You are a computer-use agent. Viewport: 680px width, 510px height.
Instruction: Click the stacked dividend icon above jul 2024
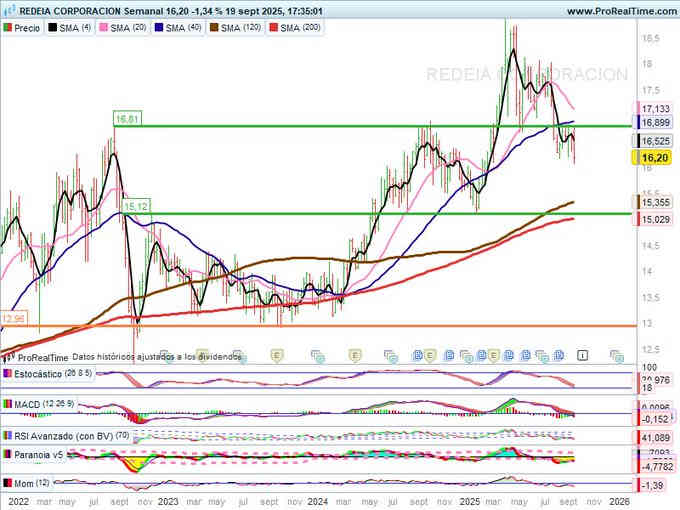click(x=391, y=356)
